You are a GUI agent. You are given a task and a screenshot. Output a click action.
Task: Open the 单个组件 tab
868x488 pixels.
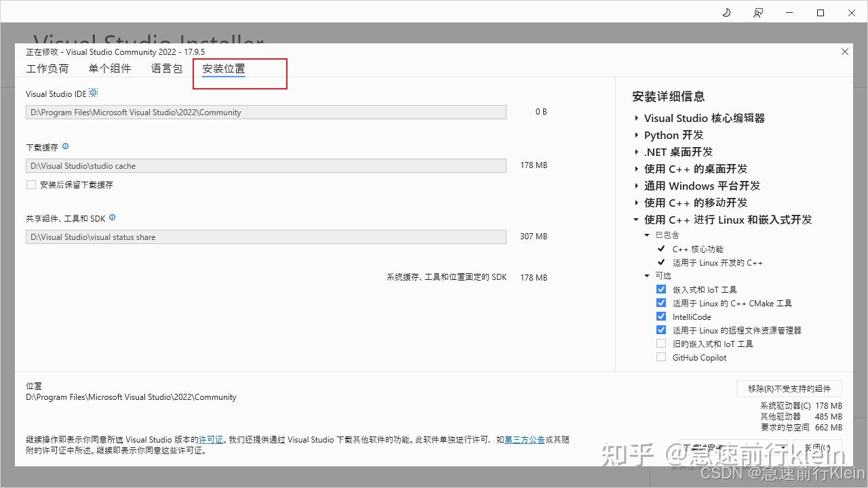pos(109,68)
